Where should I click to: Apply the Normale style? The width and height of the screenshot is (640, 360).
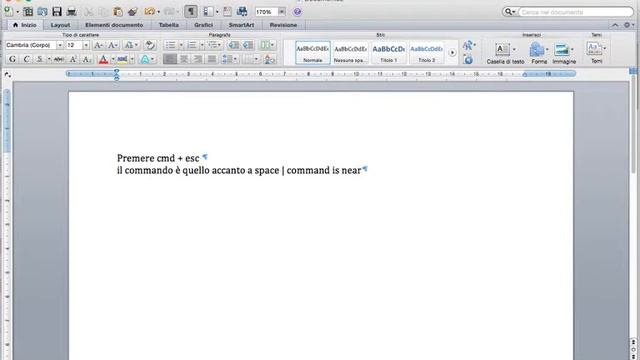(x=313, y=52)
